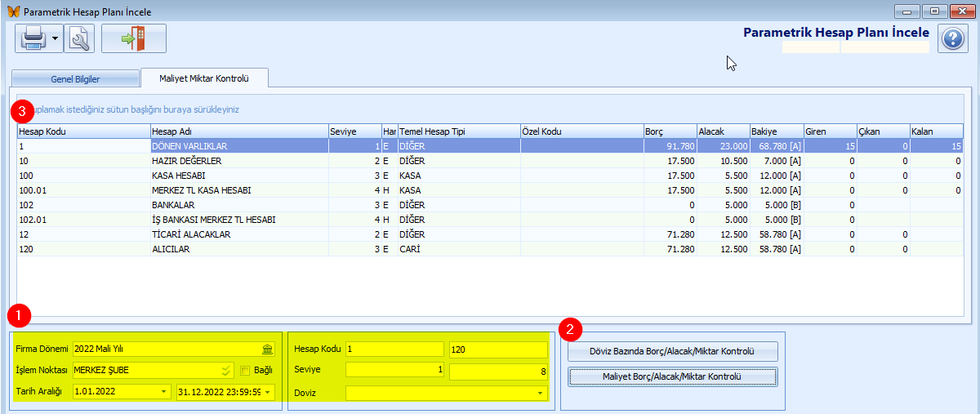Open the İşlem Noktası MERKEZ ŞUBE dropdown
The image size is (980, 414).
click(x=226, y=370)
